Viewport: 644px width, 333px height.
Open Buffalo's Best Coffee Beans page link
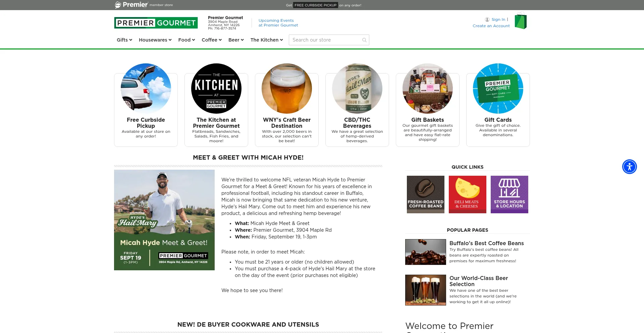(x=486, y=243)
